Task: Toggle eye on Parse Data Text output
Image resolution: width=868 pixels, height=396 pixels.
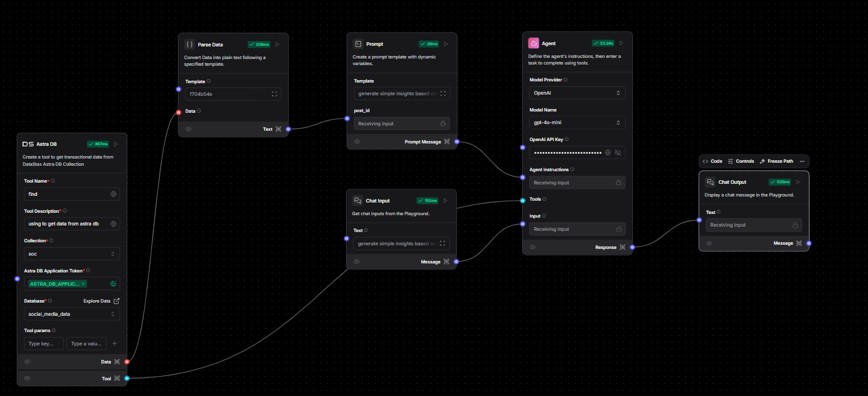Action: [189, 129]
